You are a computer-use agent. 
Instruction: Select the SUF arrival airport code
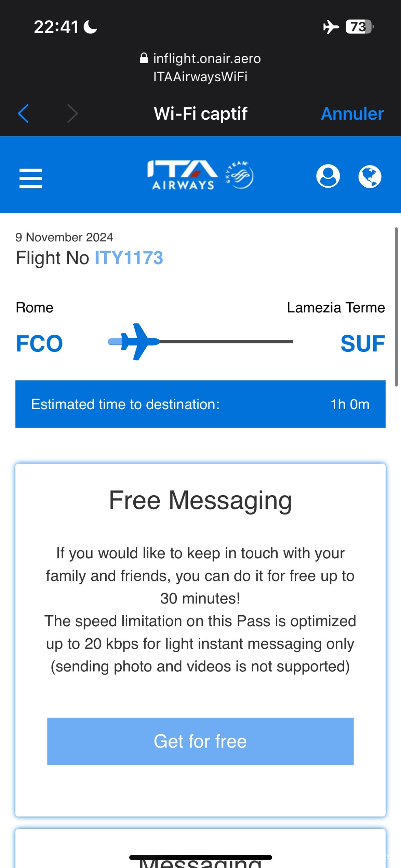[362, 343]
